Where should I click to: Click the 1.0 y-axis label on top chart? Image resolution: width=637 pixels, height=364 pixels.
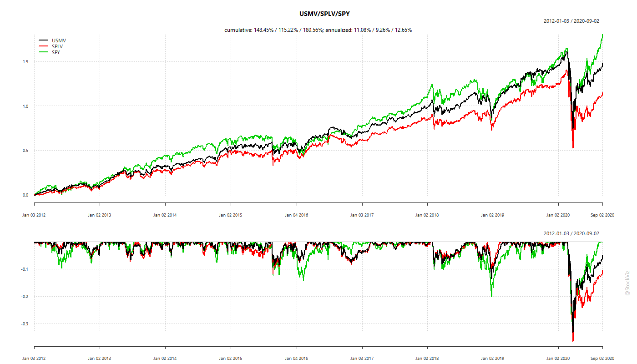25,106
